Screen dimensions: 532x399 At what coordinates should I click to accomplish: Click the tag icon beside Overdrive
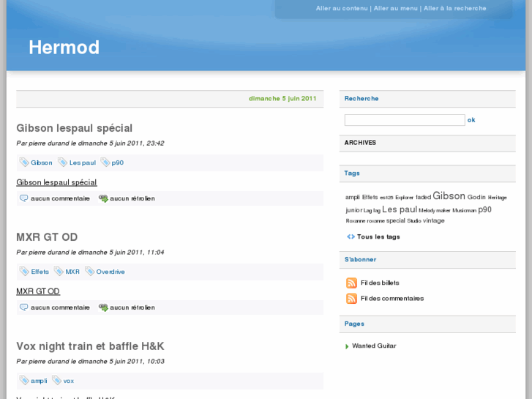89,271
